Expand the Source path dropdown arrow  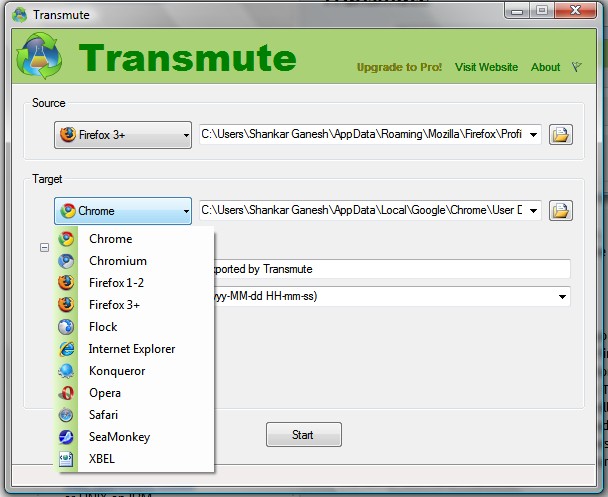(534, 135)
